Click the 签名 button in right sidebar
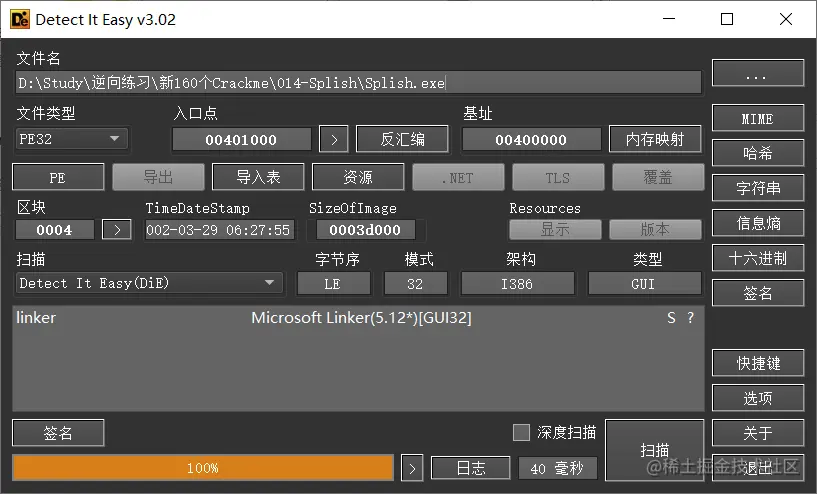This screenshot has height=494, width=817. [x=758, y=293]
